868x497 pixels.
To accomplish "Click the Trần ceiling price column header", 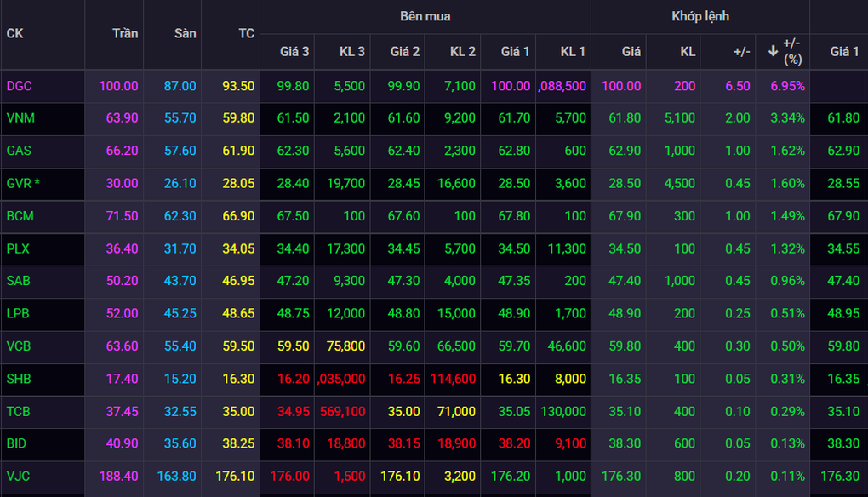I will pyautogui.click(x=124, y=33).
